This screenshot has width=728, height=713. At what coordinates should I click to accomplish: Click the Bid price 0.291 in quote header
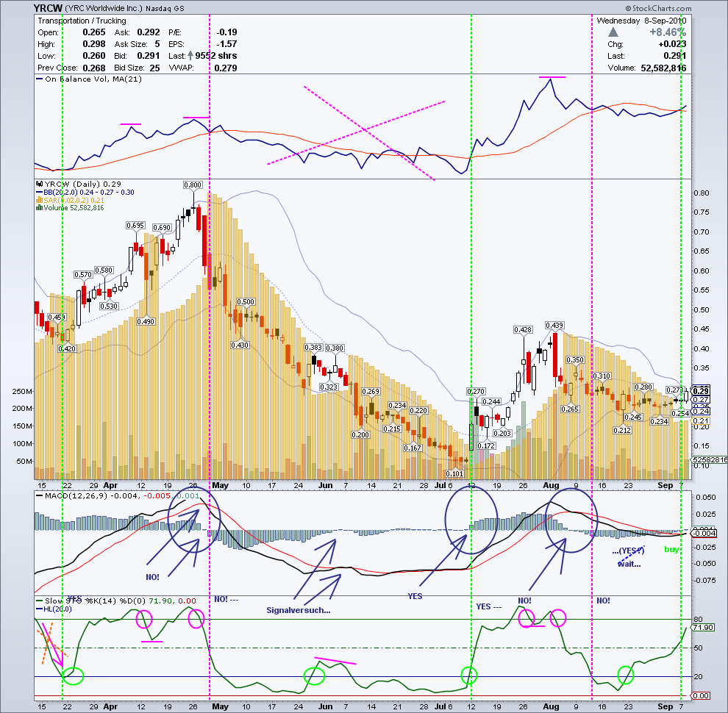click(x=149, y=56)
